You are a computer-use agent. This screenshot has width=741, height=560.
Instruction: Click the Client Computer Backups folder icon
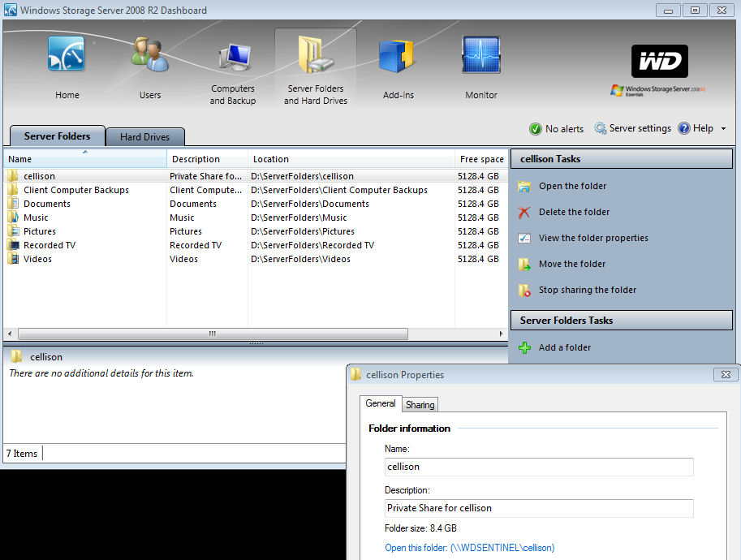point(13,190)
